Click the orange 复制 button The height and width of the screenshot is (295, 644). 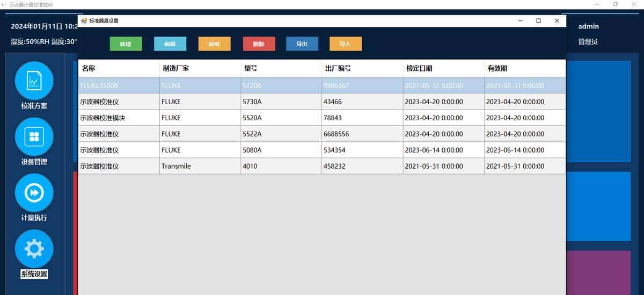coord(214,44)
